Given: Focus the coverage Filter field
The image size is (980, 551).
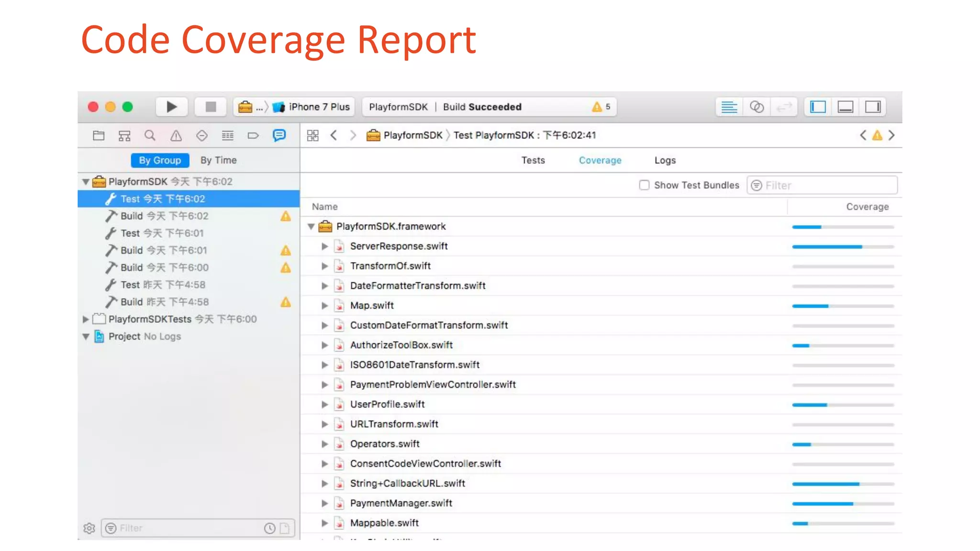Looking at the screenshot, I should pos(822,185).
